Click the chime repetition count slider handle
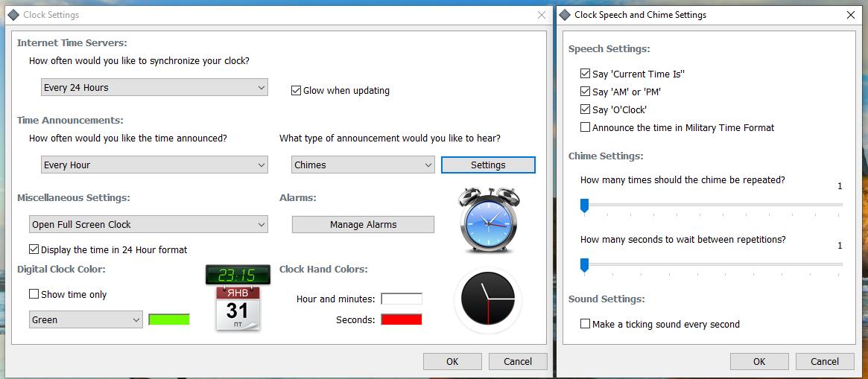Image resolution: width=868 pixels, height=379 pixels. [x=584, y=205]
